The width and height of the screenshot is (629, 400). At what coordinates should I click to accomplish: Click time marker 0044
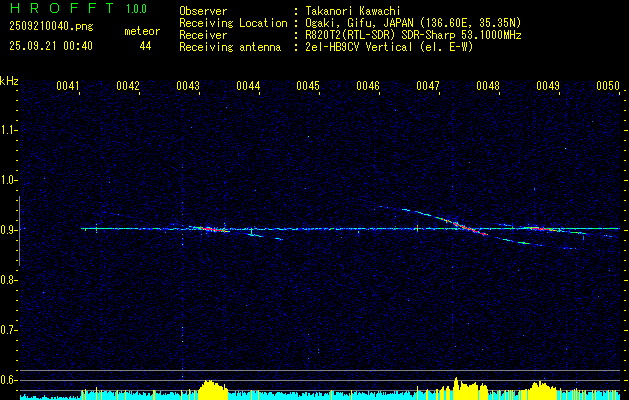point(248,86)
